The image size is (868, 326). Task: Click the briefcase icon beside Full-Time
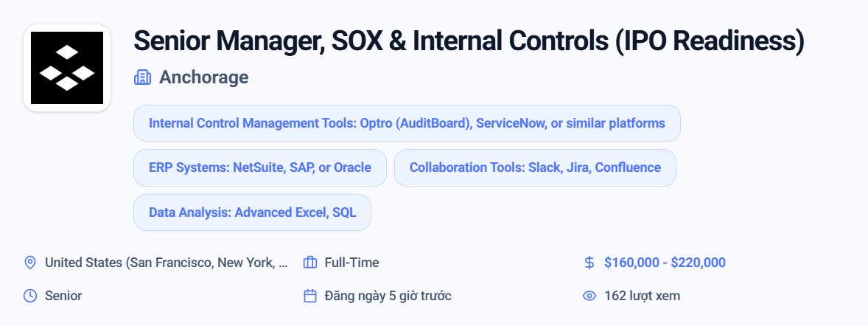click(x=310, y=263)
